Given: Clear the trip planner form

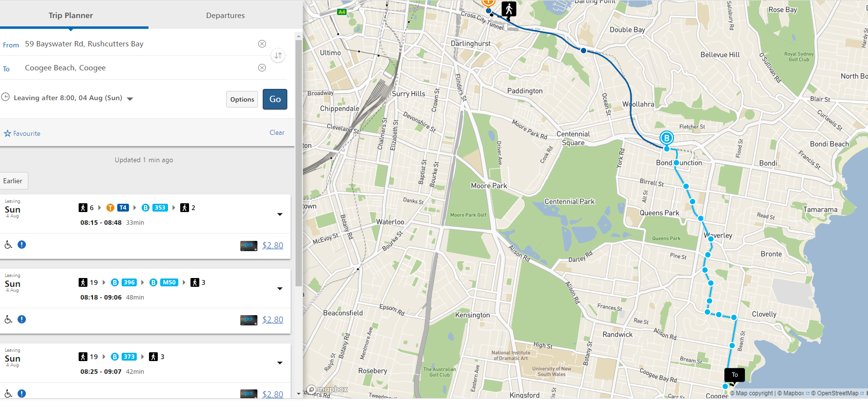Looking at the screenshot, I should [277, 132].
